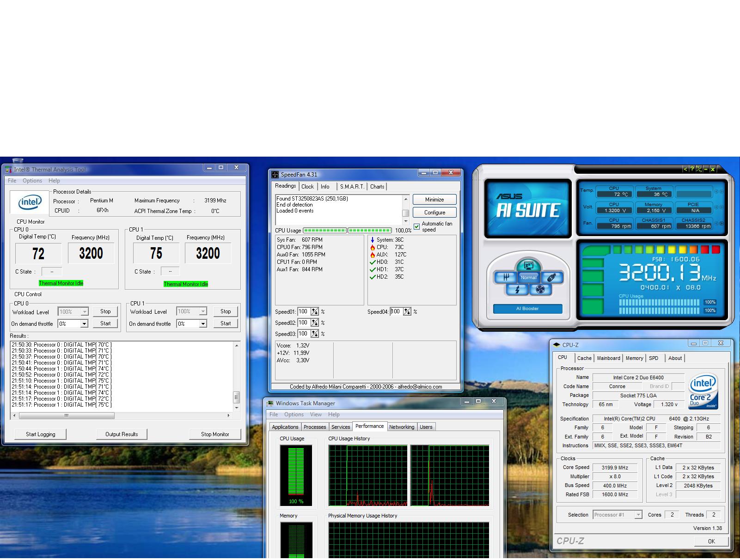
Task: Click the Start Logging button
Action: [40, 434]
